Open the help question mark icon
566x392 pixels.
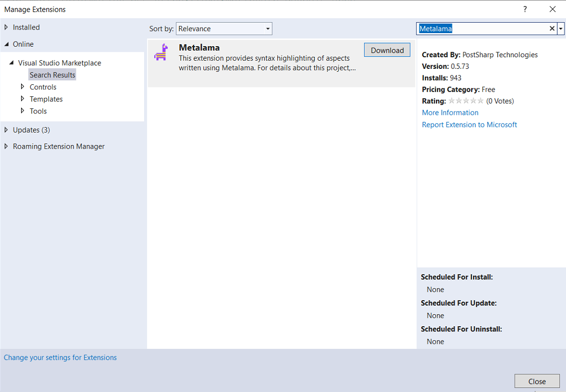525,9
